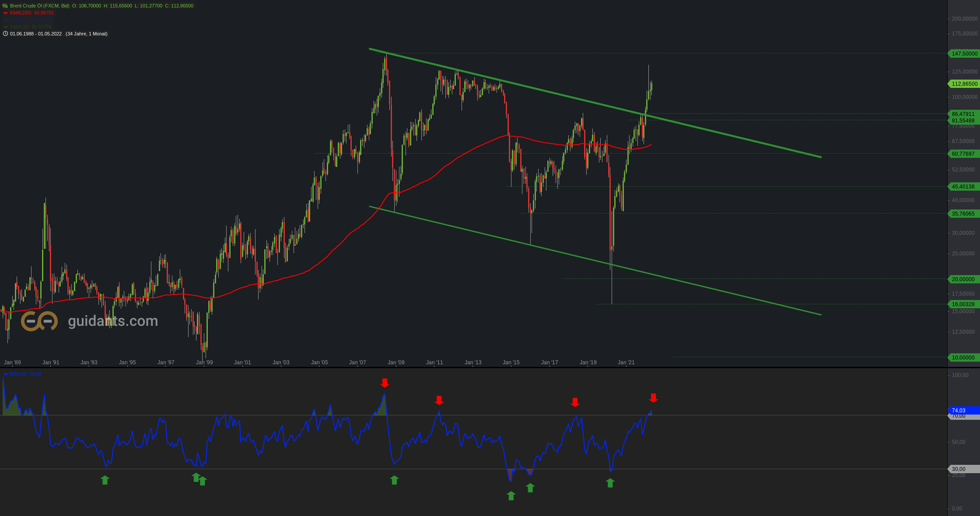Image resolution: width=980 pixels, height=516 pixels.
Task: Open the 01.06.1988 - 01.05.2022 time range selector
Action: pos(36,34)
